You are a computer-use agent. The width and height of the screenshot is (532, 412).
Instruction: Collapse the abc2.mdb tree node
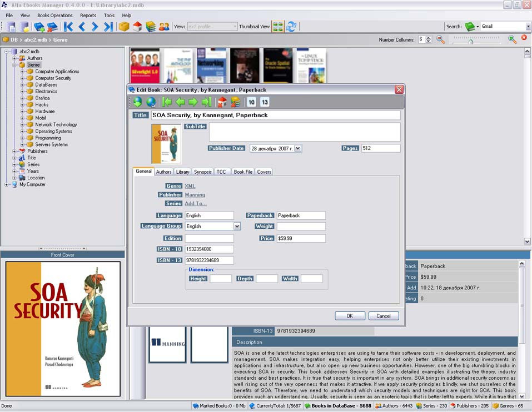coord(7,52)
